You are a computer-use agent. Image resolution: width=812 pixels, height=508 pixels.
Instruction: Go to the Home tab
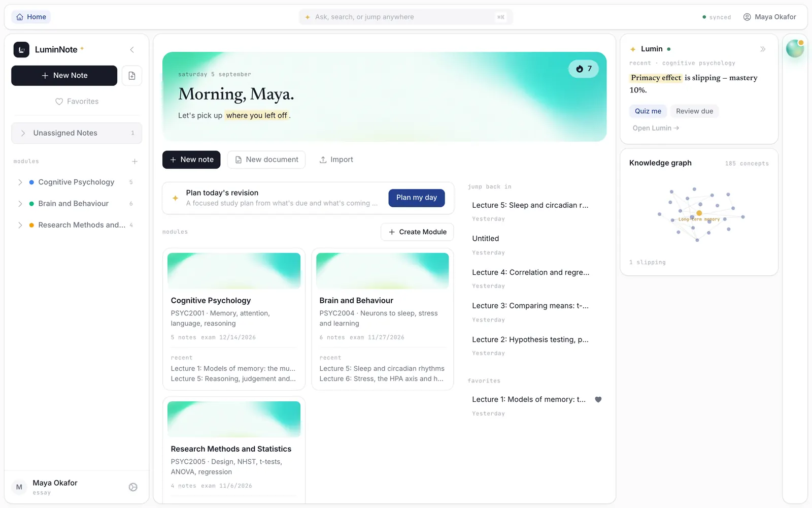tap(31, 17)
